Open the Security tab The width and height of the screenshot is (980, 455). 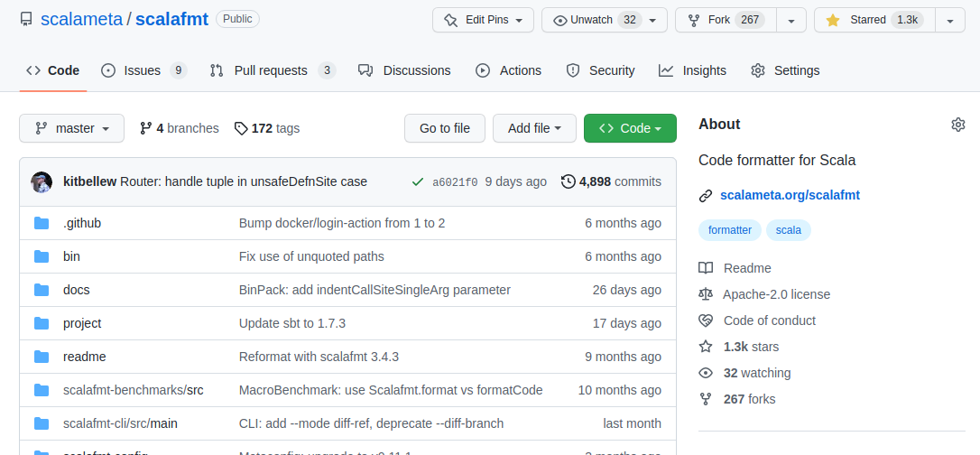tap(600, 70)
